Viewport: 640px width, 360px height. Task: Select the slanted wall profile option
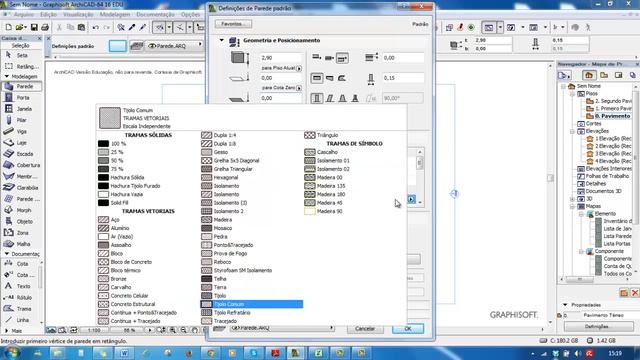click(x=330, y=98)
